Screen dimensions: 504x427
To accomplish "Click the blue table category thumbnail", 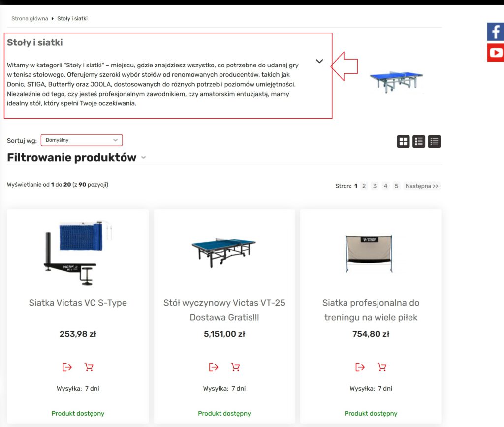I will click(x=396, y=82).
